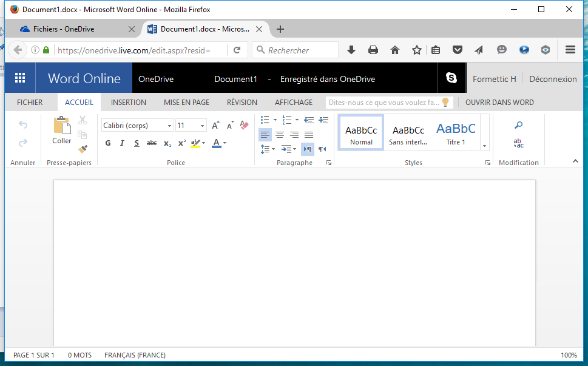The width and height of the screenshot is (588, 366).
Task: Toggle italic (I) formatting
Action: (x=122, y=143)
